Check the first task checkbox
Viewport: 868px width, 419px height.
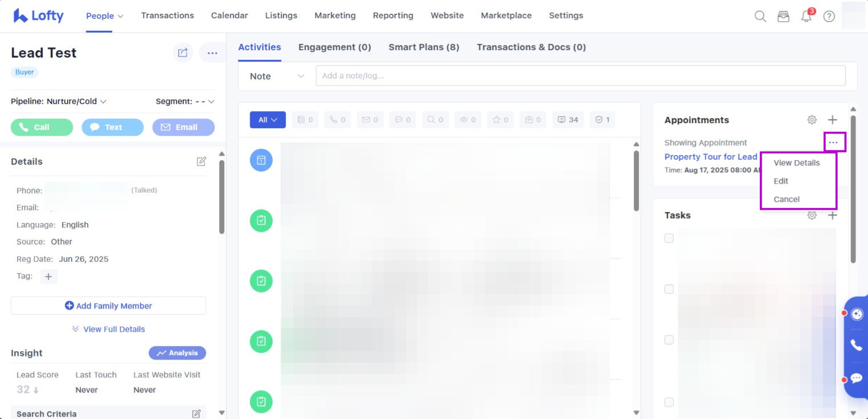[x=669, y=238]
